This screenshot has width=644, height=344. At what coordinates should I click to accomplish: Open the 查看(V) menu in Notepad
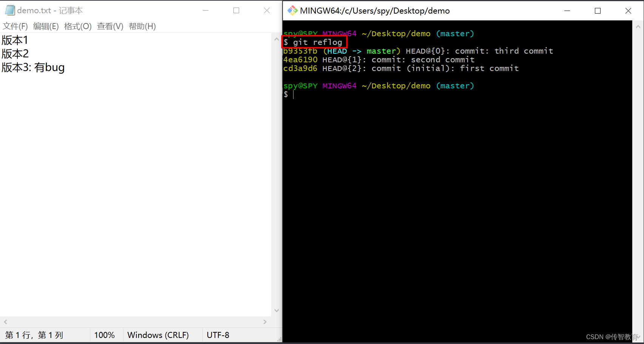(110, 26)
